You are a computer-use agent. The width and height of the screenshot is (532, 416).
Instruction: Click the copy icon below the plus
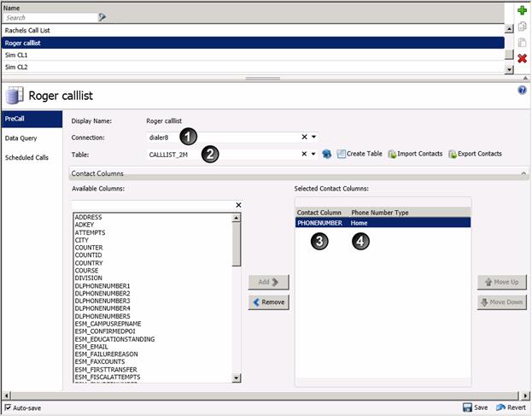522,26
